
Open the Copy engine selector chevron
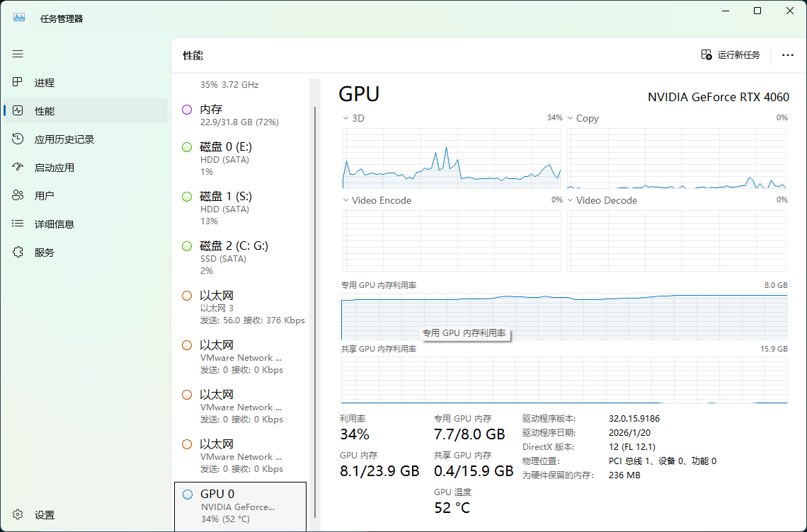571,118
